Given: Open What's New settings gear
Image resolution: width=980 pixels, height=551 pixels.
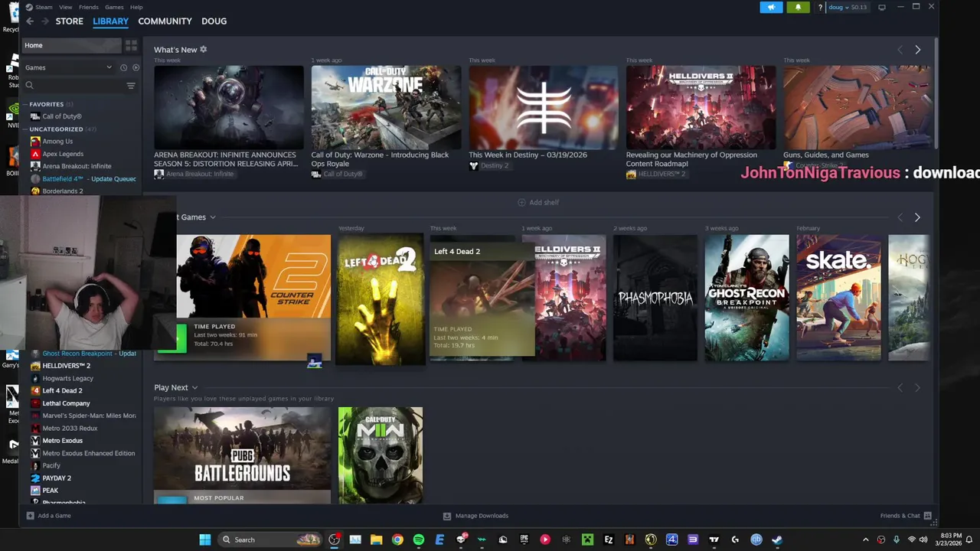Looking at the screenshot, I should [203, 50].
